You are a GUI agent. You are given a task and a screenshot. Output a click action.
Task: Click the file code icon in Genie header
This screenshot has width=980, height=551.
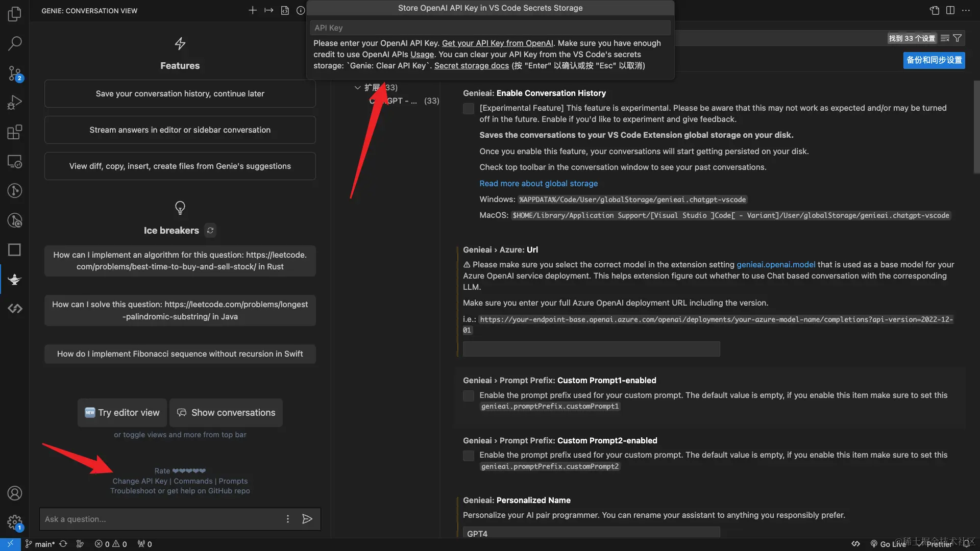tap(285, 10)
